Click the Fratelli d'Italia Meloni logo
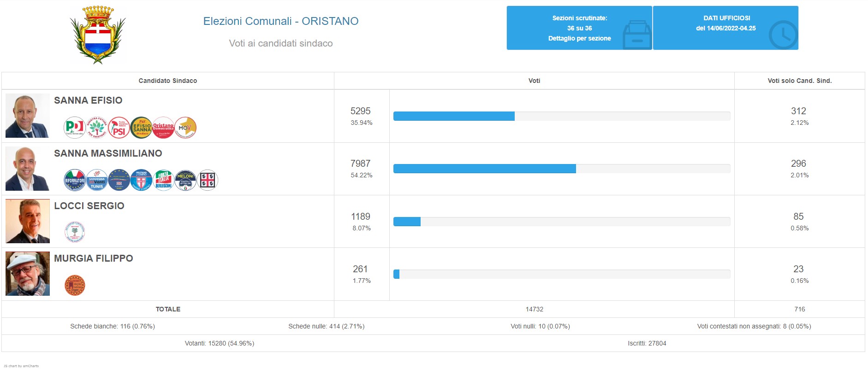 (185, 180)
